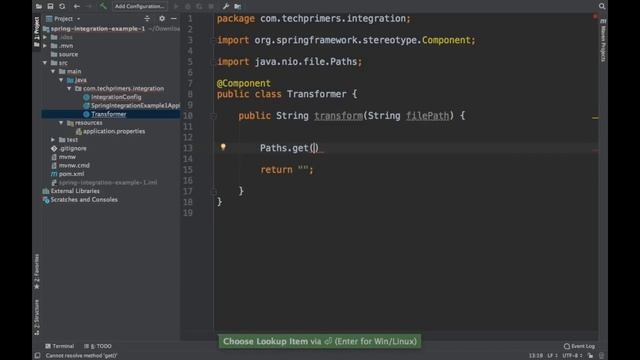Click the External Libraries icon
Viewport: 640px width, 360px height.
tap(46, 191)
